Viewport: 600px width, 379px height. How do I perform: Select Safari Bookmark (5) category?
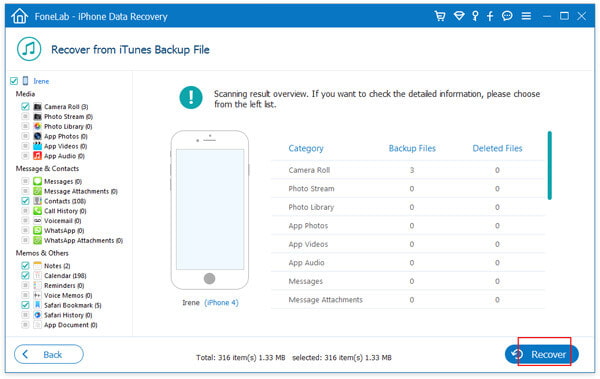pos(73,305)
